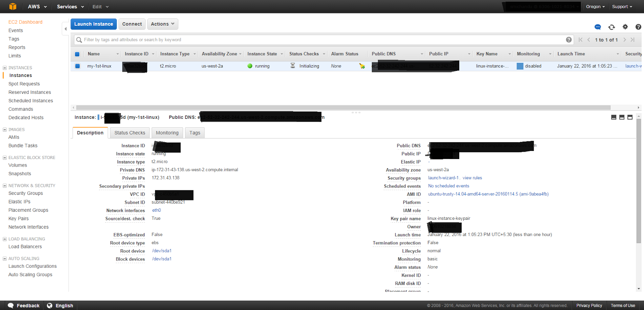Open the /dev/sda1 root device link
Screen dimensions: 644x310
pyautogui.click(x=162, y=251)
